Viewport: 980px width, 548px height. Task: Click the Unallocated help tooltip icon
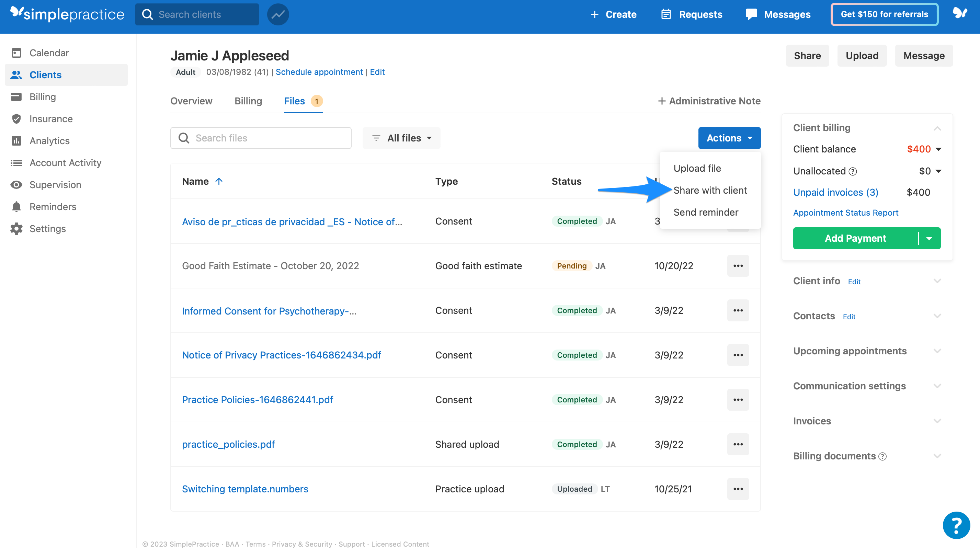point(853,171)
